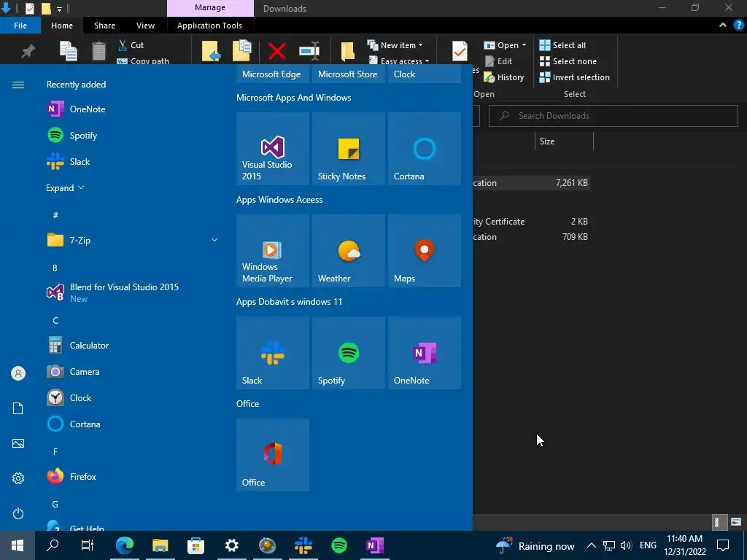Open OneNote from Recently added list
The width and height of the screenshot is (747, 560).
[133, 109]
